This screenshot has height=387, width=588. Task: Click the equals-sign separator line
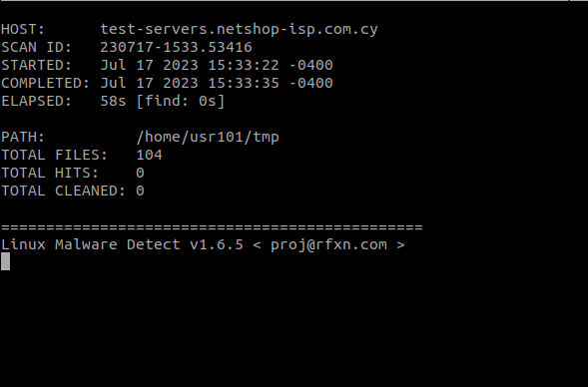212,227
